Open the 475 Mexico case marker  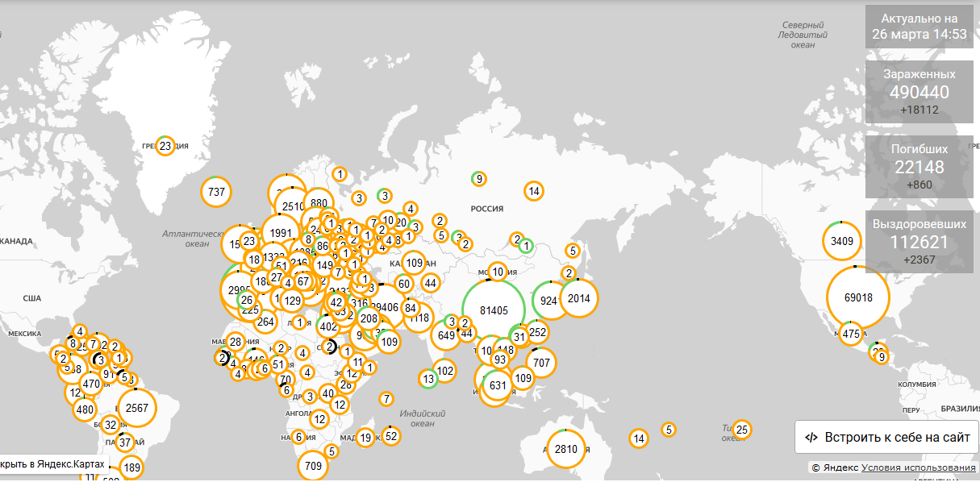[851, 334]
